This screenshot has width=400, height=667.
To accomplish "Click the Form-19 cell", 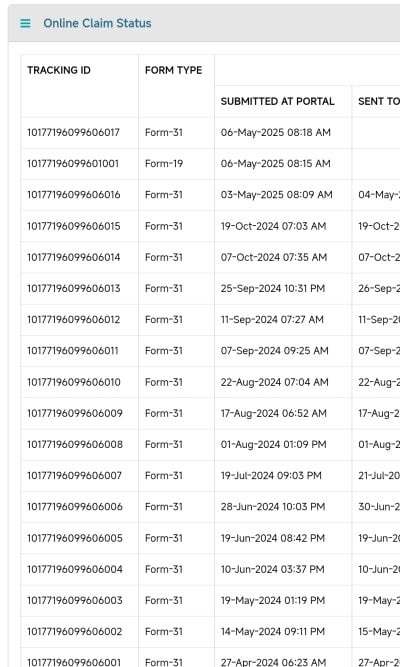I will pyautogui.click(x=164, y=163).
